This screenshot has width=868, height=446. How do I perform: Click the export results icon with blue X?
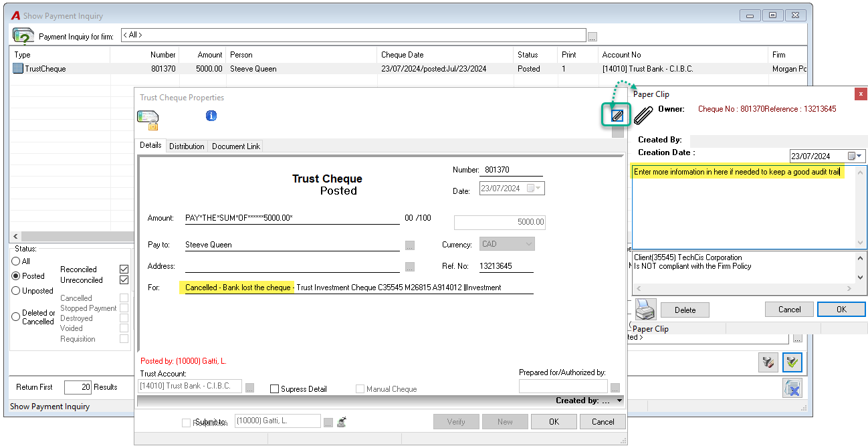tap(792, 388)
